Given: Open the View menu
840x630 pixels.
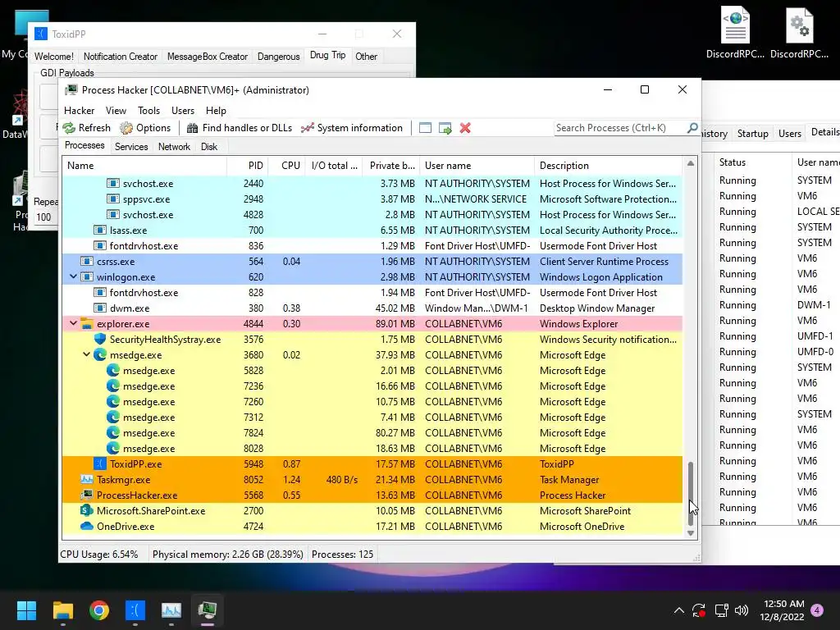Looking at the screenshot, I should [x=116, y=111].
